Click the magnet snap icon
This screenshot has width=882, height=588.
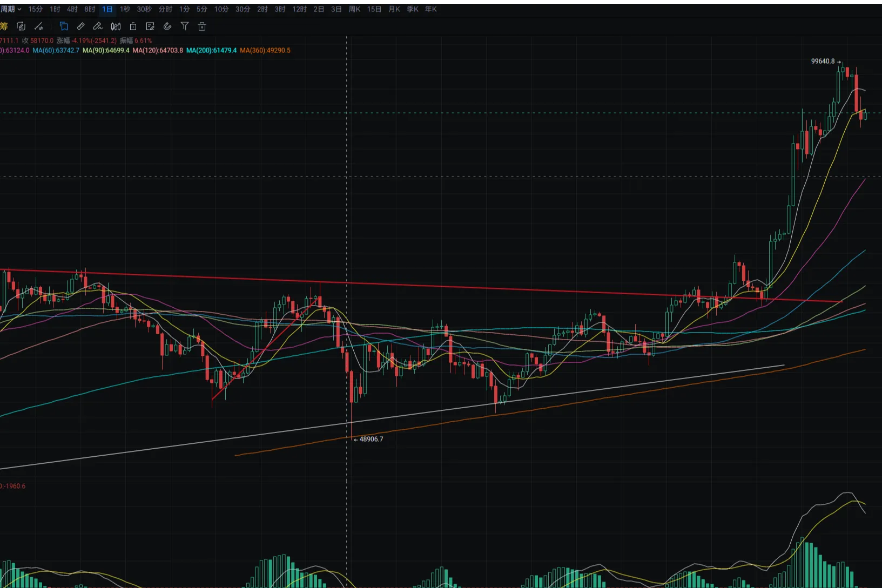(x=167, y=26)
